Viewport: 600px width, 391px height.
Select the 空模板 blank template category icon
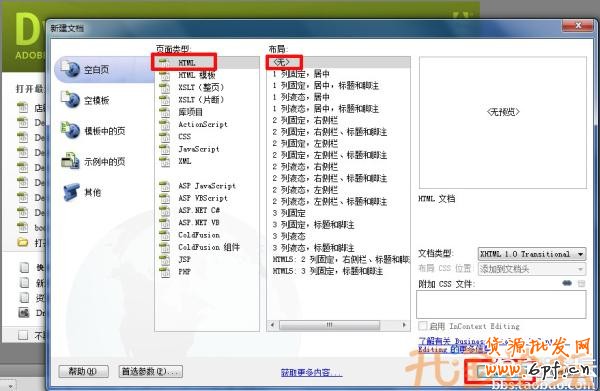[70, 99]
